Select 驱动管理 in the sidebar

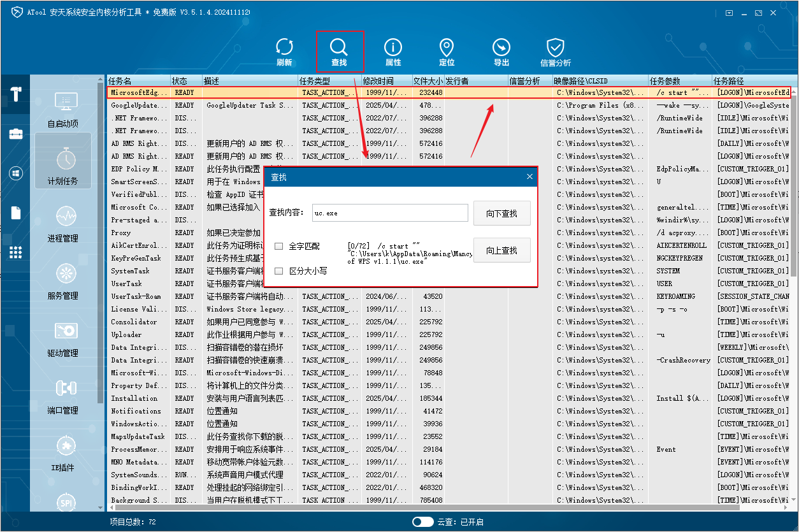point(63,339)
